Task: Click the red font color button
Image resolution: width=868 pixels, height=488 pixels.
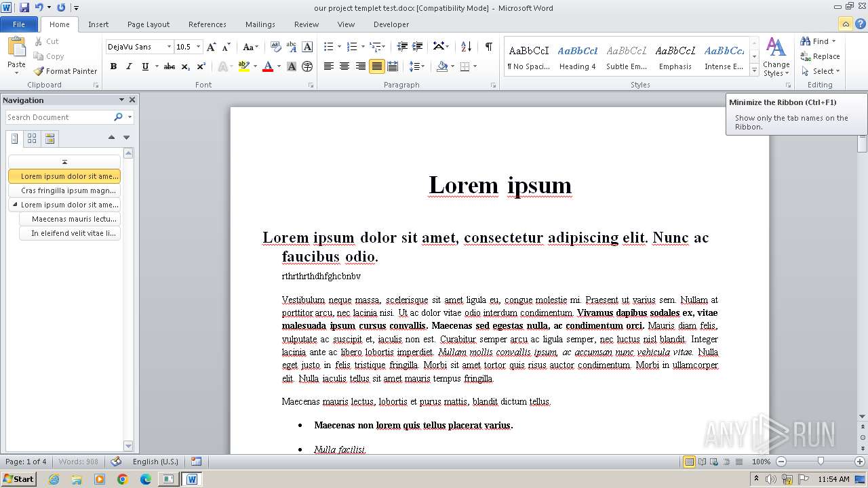Action: [x=268, y=66]
